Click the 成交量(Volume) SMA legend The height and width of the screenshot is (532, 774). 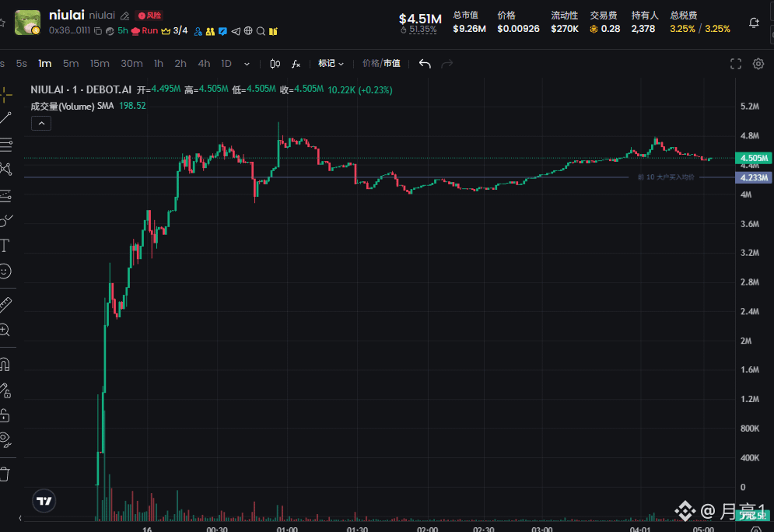coord(88,106)
